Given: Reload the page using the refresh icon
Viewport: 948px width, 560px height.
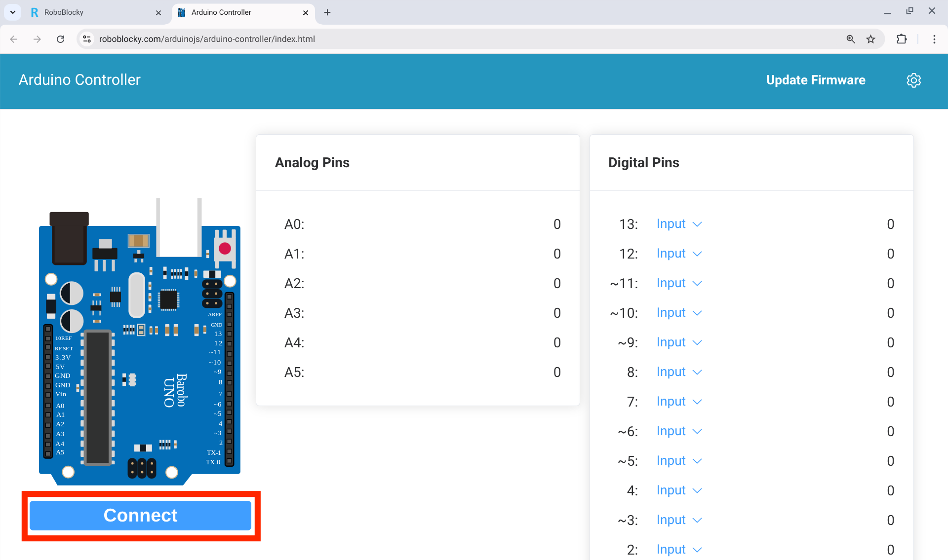Looking at the screenshot, I should [x=61, y=39].
